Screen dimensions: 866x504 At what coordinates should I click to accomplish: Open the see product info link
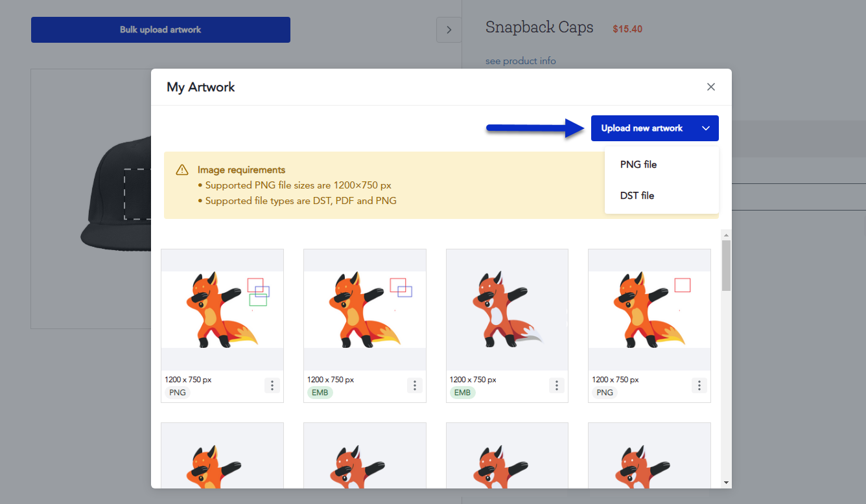click(x=521, y=61)
